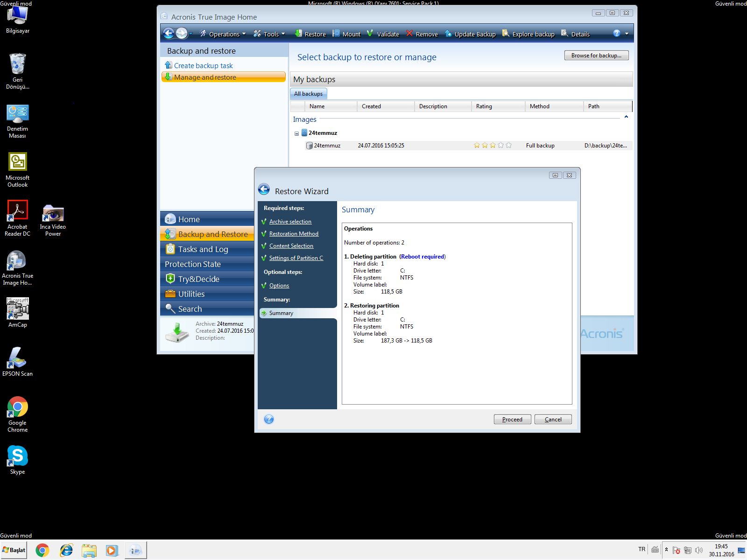Viewport: 747px width, 560px height.
Task: Click Cancel in the Restore Wizard
Action: 553,419
